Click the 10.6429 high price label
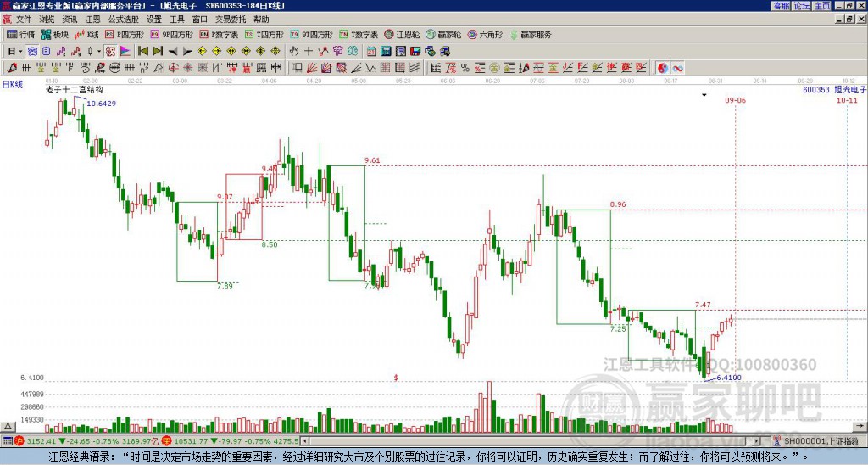 (102, 104)
